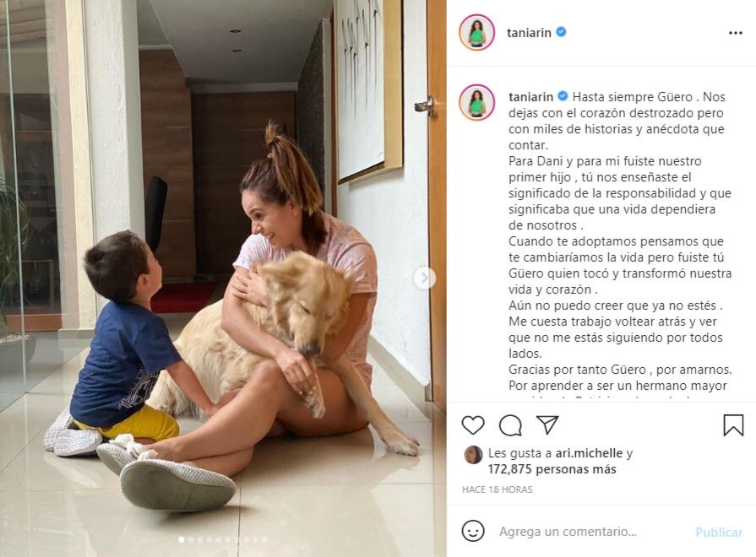Screen dimensions: 756x557
Task: Open the three-dot more options menu
Action: coord(735,33)
